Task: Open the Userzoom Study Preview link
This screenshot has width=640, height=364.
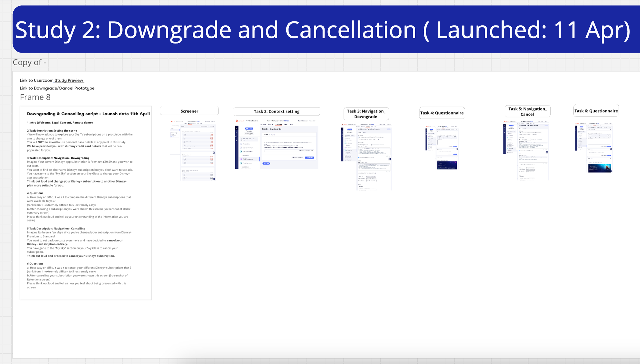Action: (x=69, y=80)
